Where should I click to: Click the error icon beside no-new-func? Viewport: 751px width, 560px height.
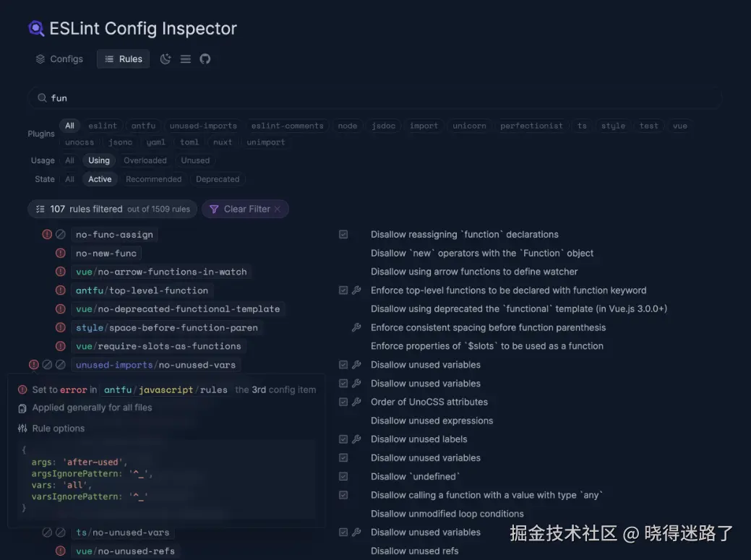pos(60,253)
